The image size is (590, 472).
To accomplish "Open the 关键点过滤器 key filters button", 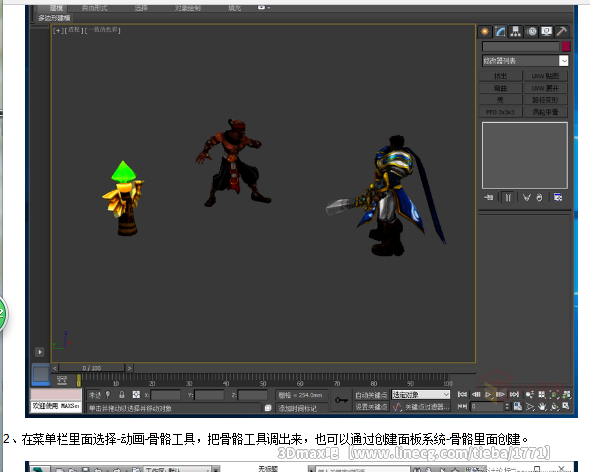I will [x=427, y=407].
